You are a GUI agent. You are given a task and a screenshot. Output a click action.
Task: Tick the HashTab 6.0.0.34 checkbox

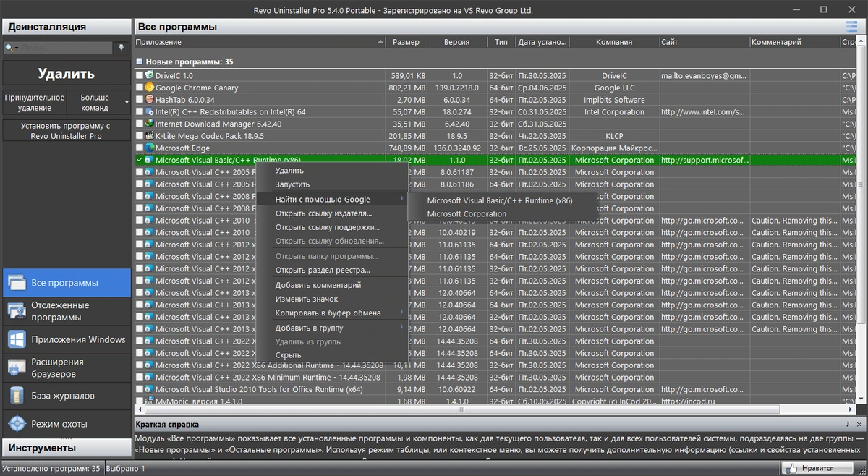click(x=140, y=100)
